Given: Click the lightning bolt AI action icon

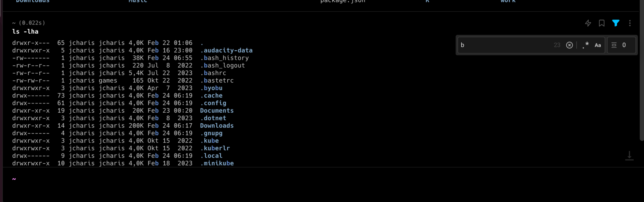Looking at the screenshot, I should tap(588, 23).
